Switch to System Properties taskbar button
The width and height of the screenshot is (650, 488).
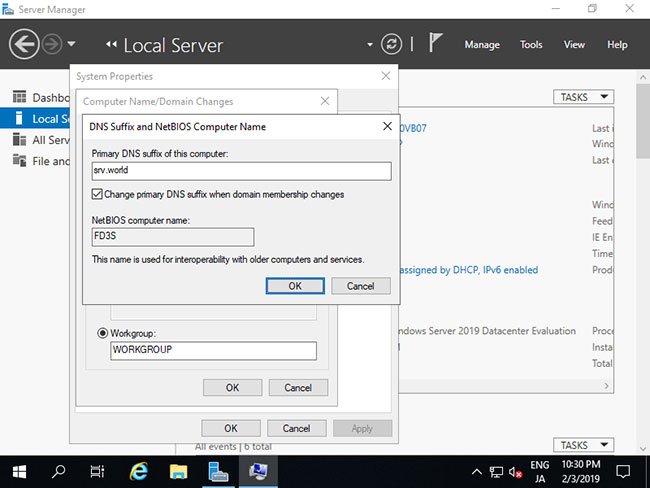[258, 471]
